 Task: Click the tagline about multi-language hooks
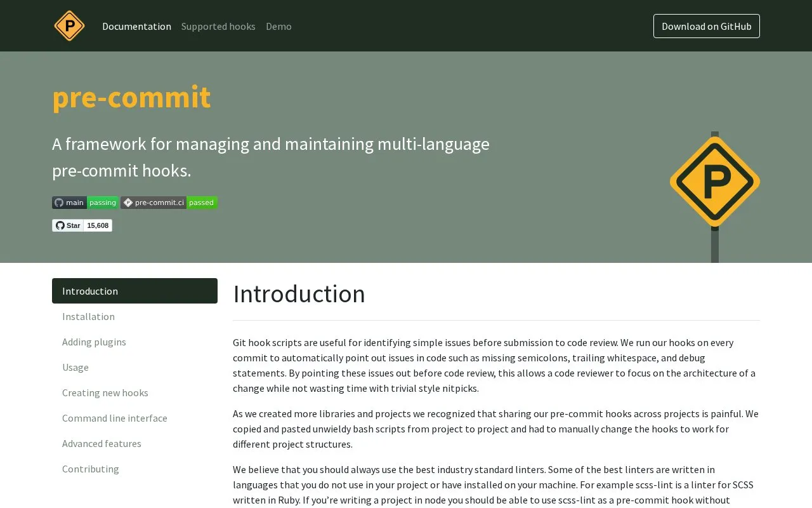click(271, 157)
